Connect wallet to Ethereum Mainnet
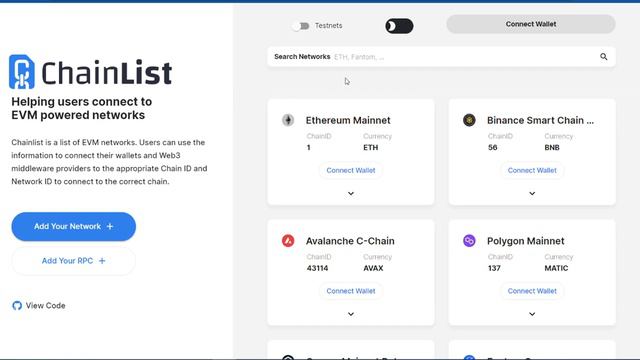The height and width of the screenshot is (360, 640). [x=351, y=170]
